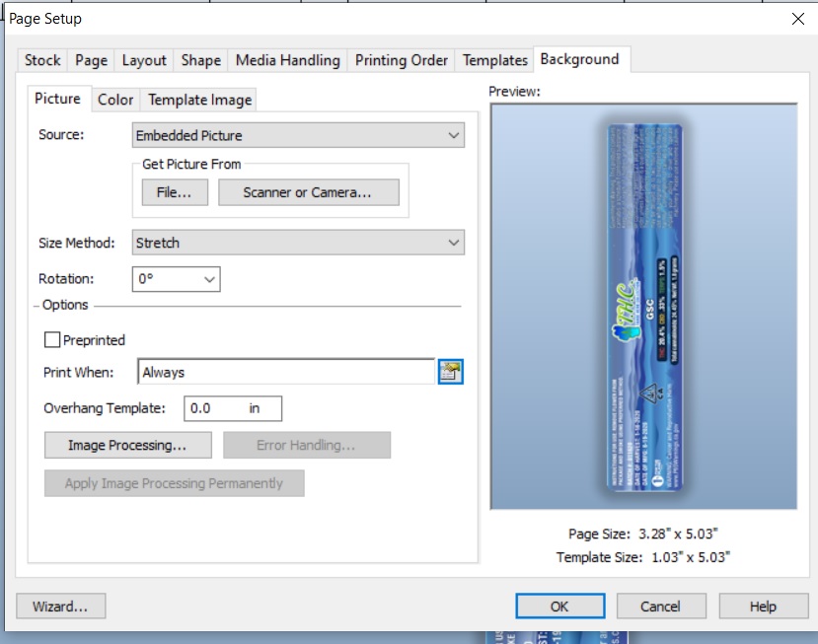Click the Page Size text
Screen dimensions: 818x644
point(642,534)
